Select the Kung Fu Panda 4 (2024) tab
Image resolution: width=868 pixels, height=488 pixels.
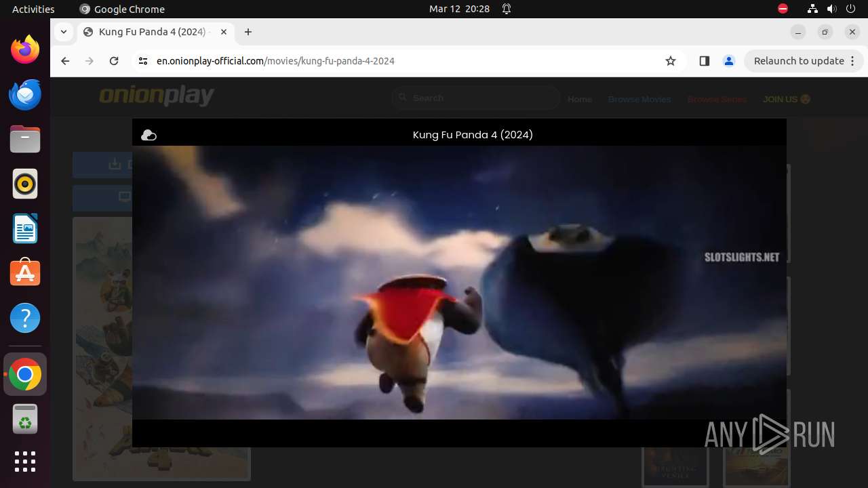tap(155, 32)
